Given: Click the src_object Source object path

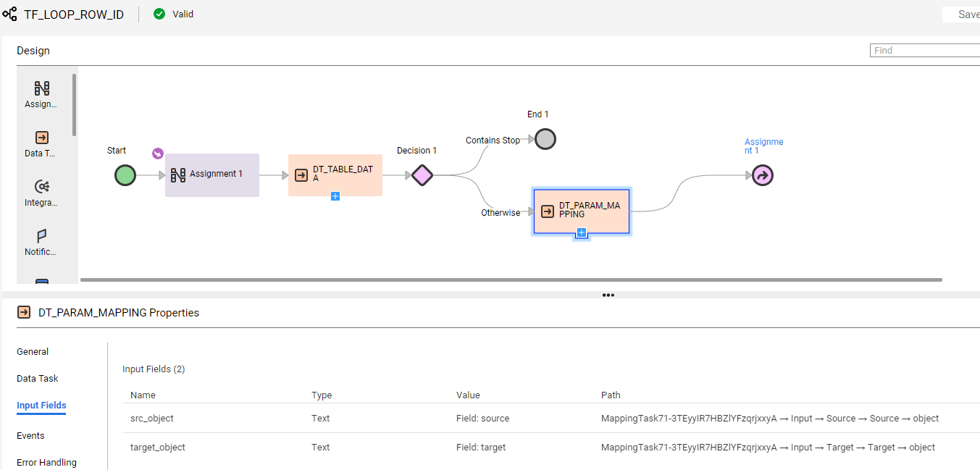Looking at the screenshot, I should pos(770,419).
